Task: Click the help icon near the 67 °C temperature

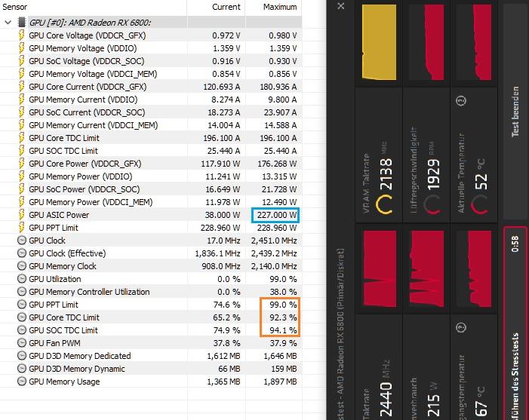Action: pos(461,327)
